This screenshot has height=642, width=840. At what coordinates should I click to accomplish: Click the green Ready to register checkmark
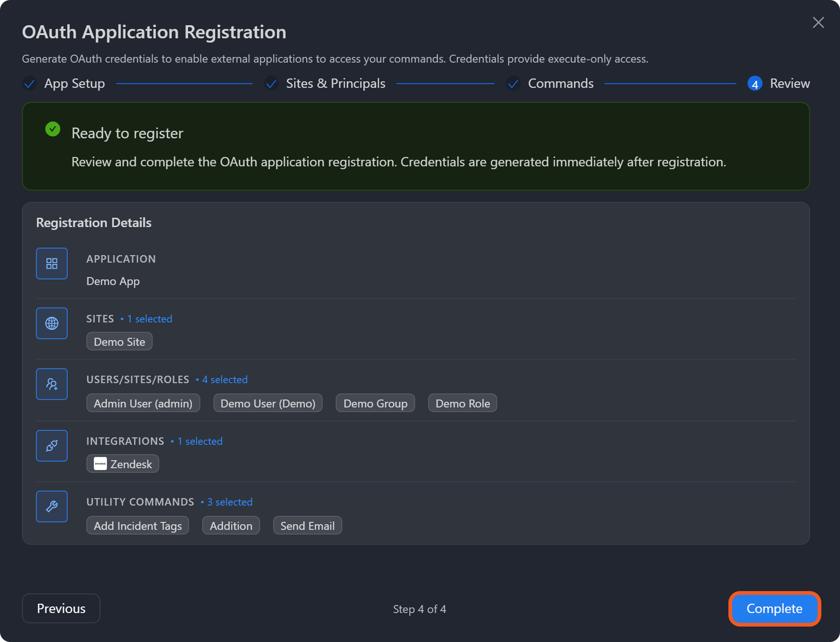[x=53, y=129]
